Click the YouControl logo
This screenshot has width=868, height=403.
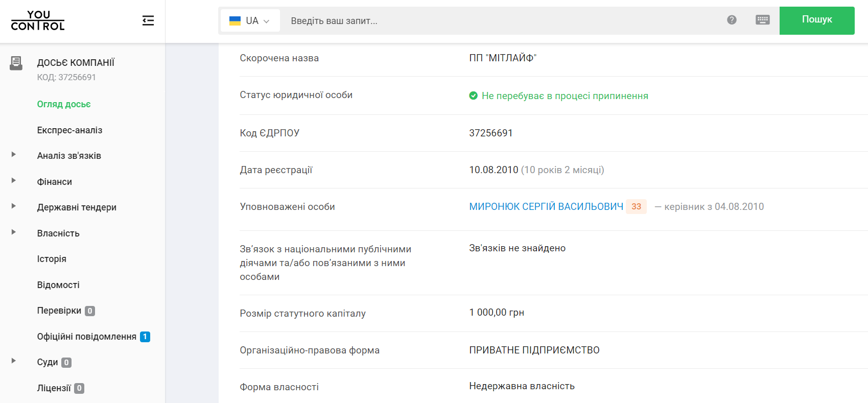pyautogui.click(x=38, y=20)
